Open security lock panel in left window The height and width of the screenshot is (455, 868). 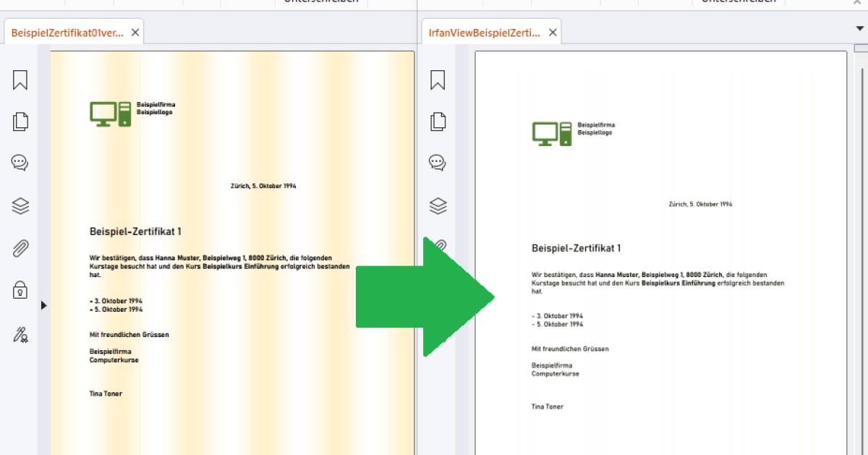pos(20,290)
